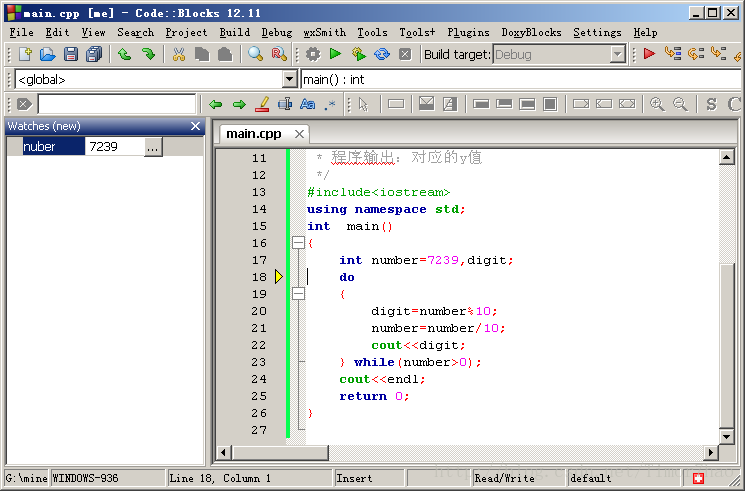Run program with green play icon

pyautogui.click(x=335, y=54)
